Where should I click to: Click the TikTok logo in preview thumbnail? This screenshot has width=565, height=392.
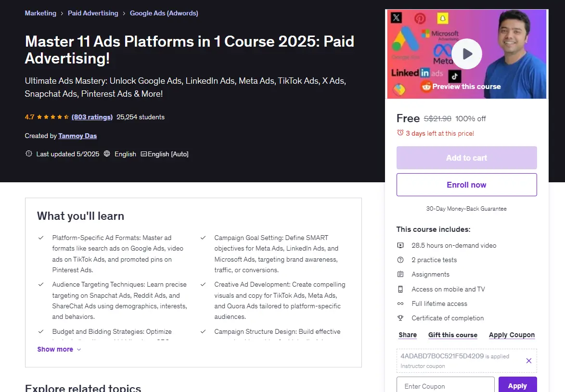(455, 76)
